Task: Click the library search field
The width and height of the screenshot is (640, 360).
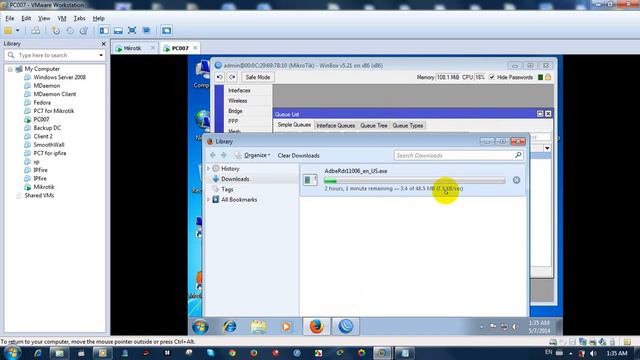Action: pyautogui.click(x=55, y=55)
